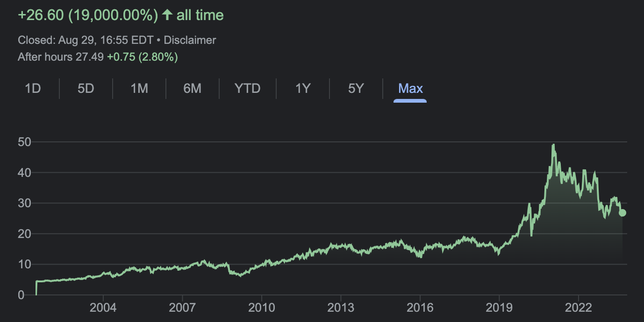644x322 pixels.
Task: Select the 5Y time range tab
Action: (x=356, y=89)
